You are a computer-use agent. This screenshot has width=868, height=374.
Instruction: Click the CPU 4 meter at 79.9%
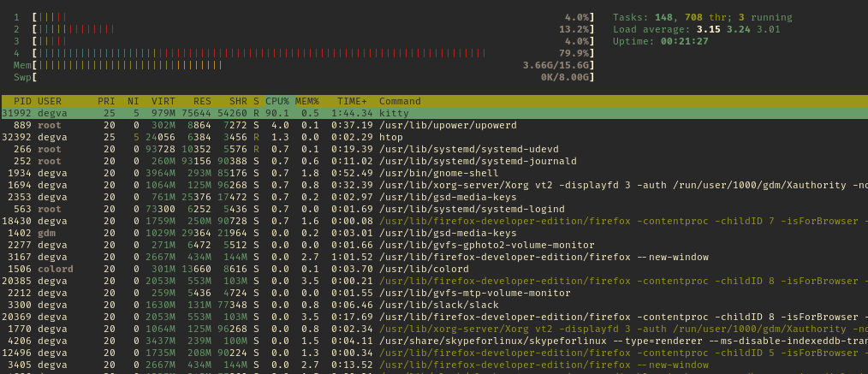[x=304, y=53]
